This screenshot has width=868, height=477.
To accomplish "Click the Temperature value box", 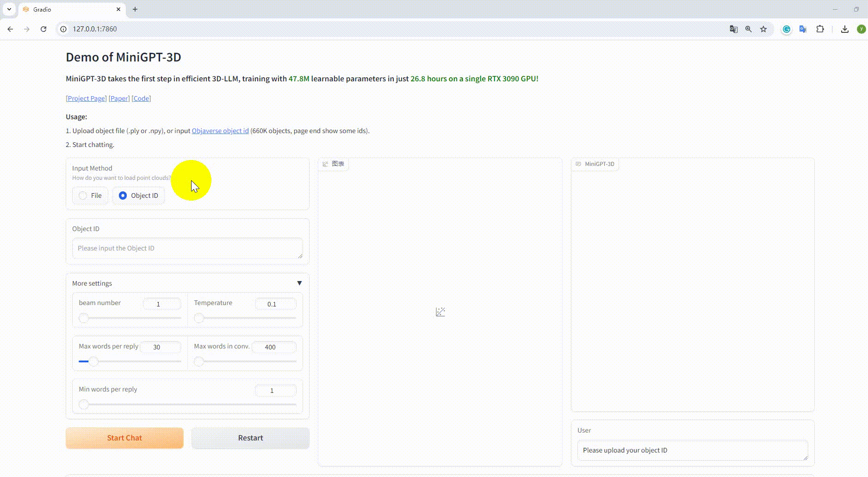I will pyautogui.click(x=275, y=304).
